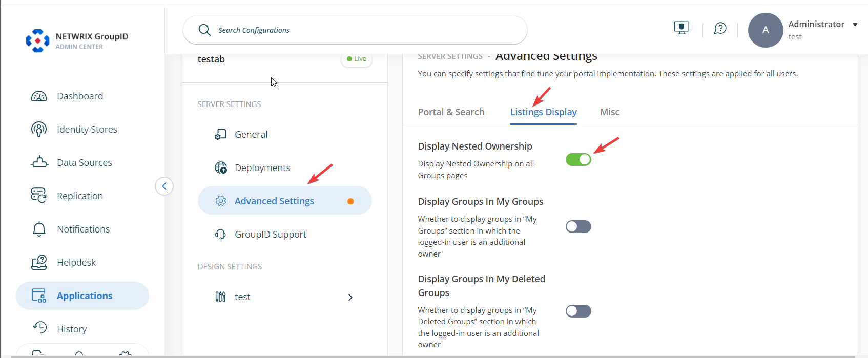Click the SERVER SETTINGS section label
868x358 pixels.
pos(229,104)
